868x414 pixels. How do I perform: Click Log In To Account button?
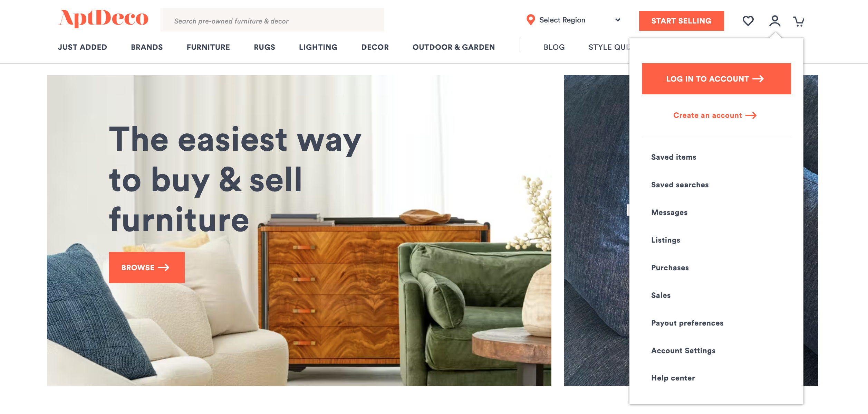tap(716, 79)
